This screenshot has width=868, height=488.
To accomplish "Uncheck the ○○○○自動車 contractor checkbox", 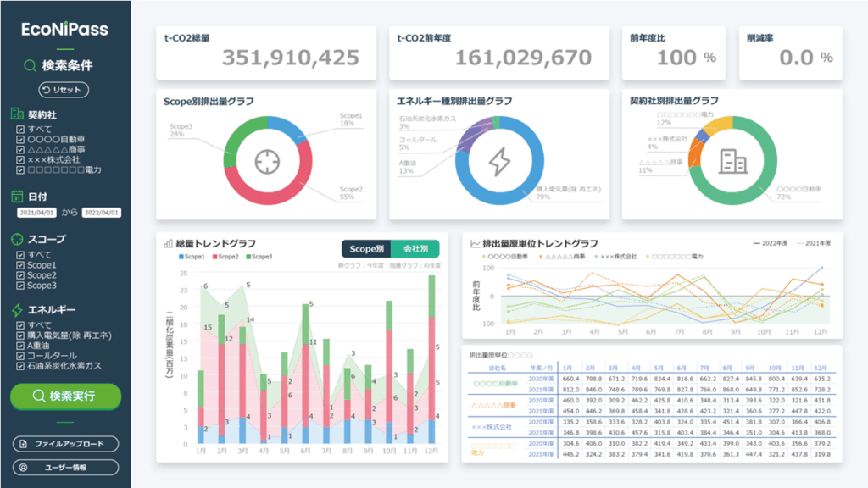I will coord(20,139).
